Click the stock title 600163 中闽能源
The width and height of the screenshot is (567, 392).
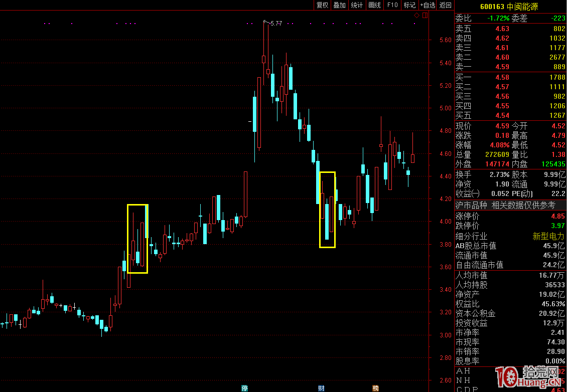click(509, 7)
